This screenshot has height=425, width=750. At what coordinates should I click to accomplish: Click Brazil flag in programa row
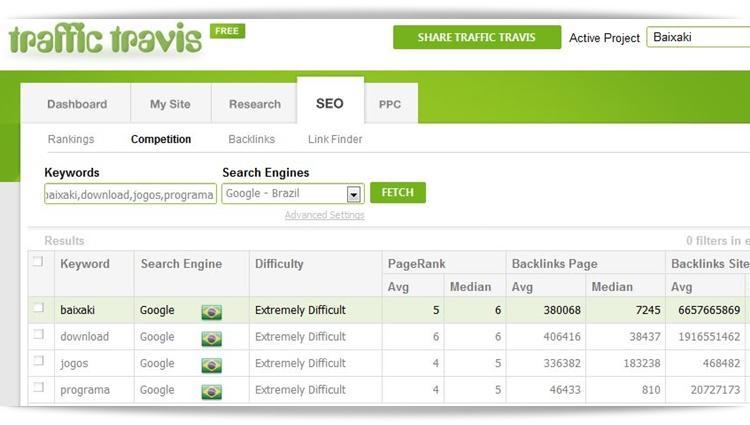click(x=211, y=392)
